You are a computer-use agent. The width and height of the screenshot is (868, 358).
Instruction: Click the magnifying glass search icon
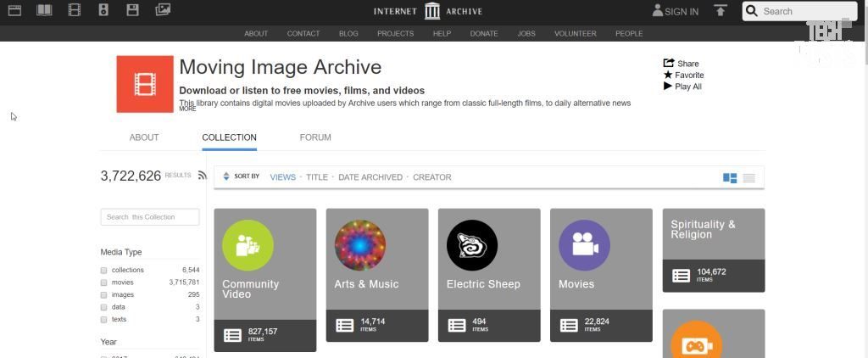(751, 11)
